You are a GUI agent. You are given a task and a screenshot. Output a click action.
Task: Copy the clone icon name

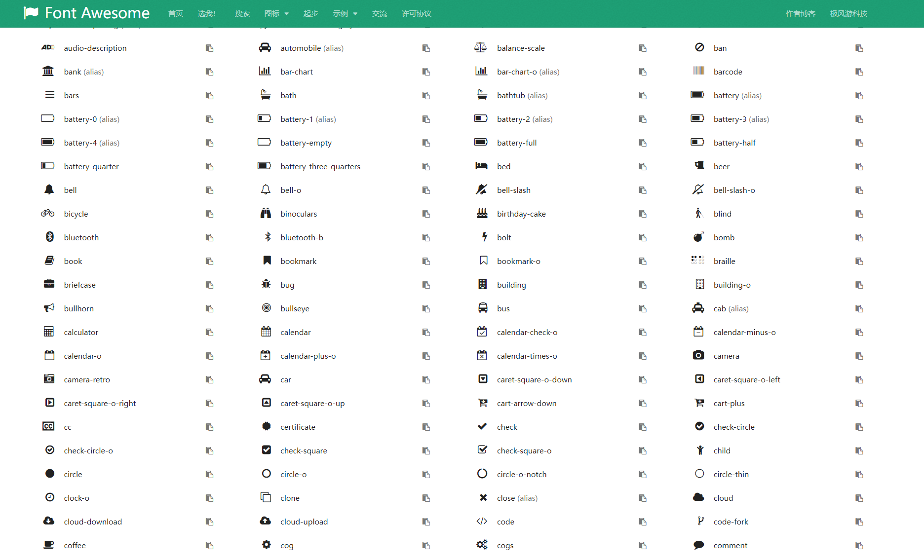tap(426, 498)
